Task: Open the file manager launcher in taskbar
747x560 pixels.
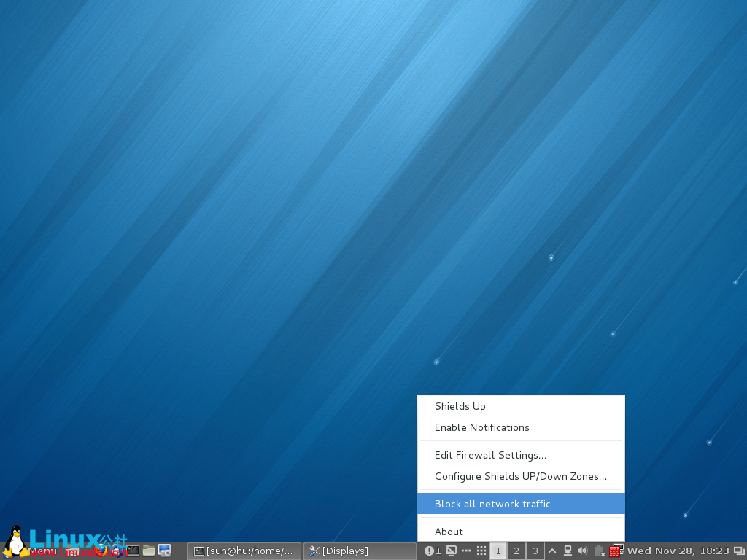Action: coord(148,551)
